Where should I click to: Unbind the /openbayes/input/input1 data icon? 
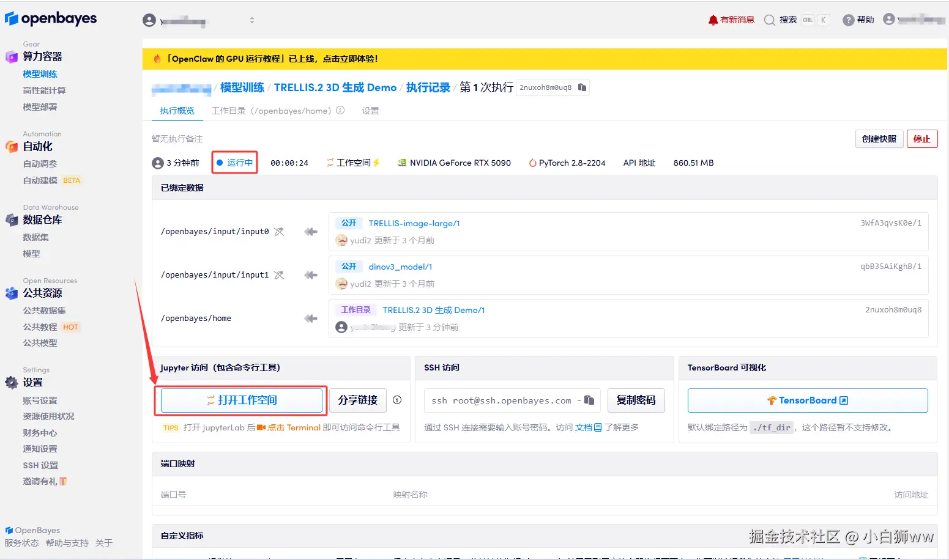click(x=279, y=275)
